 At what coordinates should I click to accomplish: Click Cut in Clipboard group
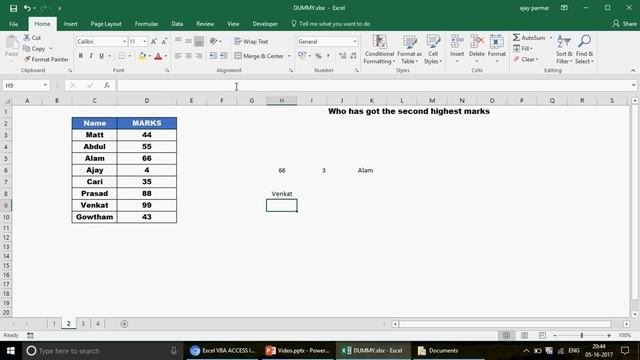(x=32, y=38)
